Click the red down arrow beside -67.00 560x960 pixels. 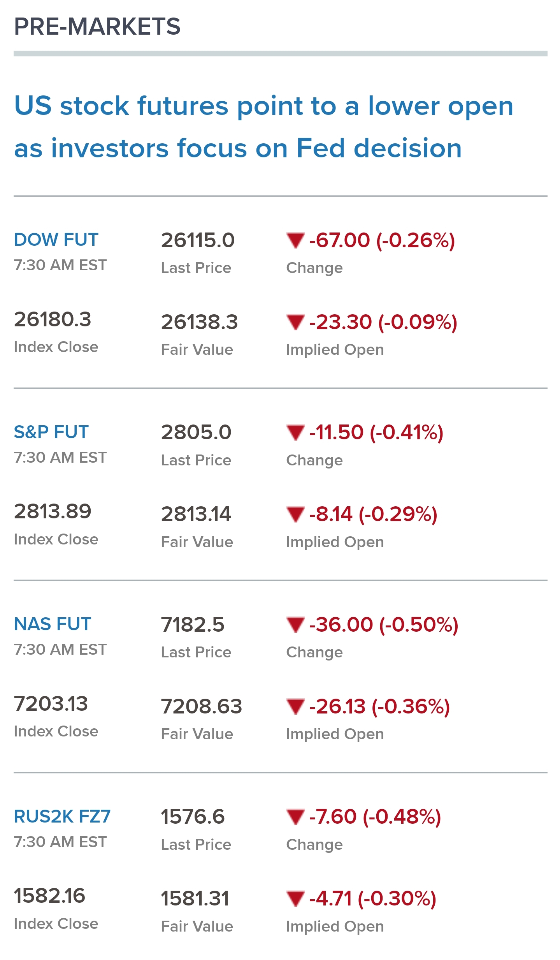pyautogui.click(x=295, y=240)
